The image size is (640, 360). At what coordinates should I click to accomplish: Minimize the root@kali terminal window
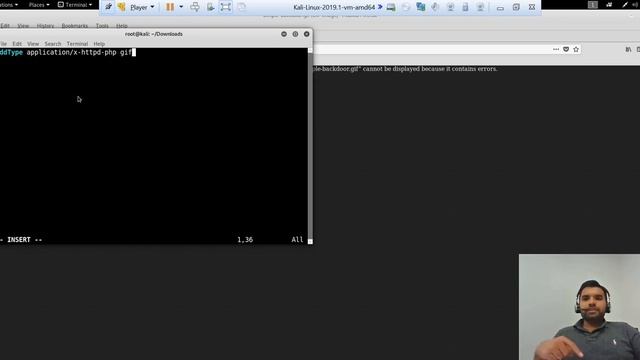pos(284,34)
